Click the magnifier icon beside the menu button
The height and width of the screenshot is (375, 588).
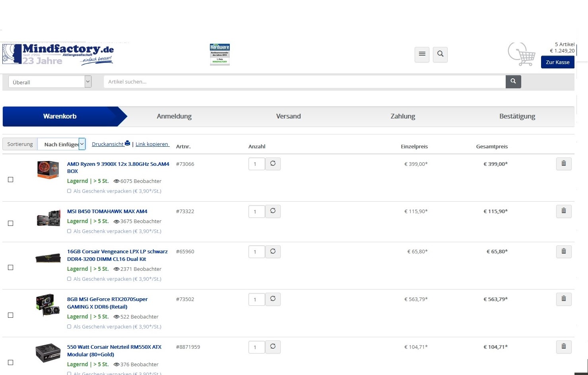click(x=440, y=54)
